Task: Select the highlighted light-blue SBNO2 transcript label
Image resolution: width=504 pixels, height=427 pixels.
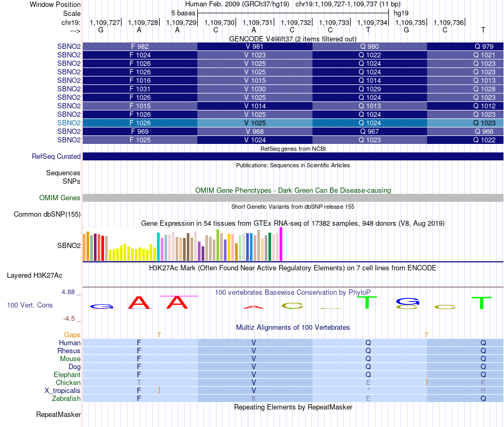Action: pos(69,123)
